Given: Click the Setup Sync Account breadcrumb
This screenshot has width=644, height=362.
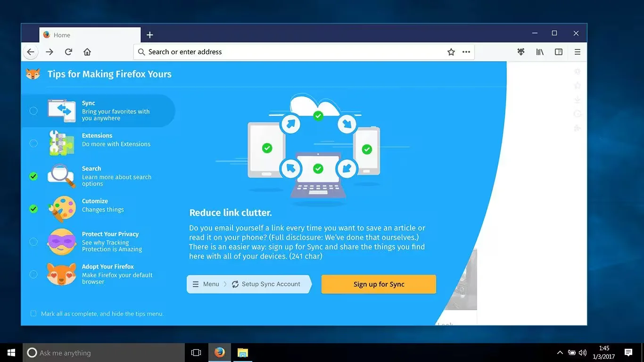Looking at the screenshot, I should pos(266,284).
